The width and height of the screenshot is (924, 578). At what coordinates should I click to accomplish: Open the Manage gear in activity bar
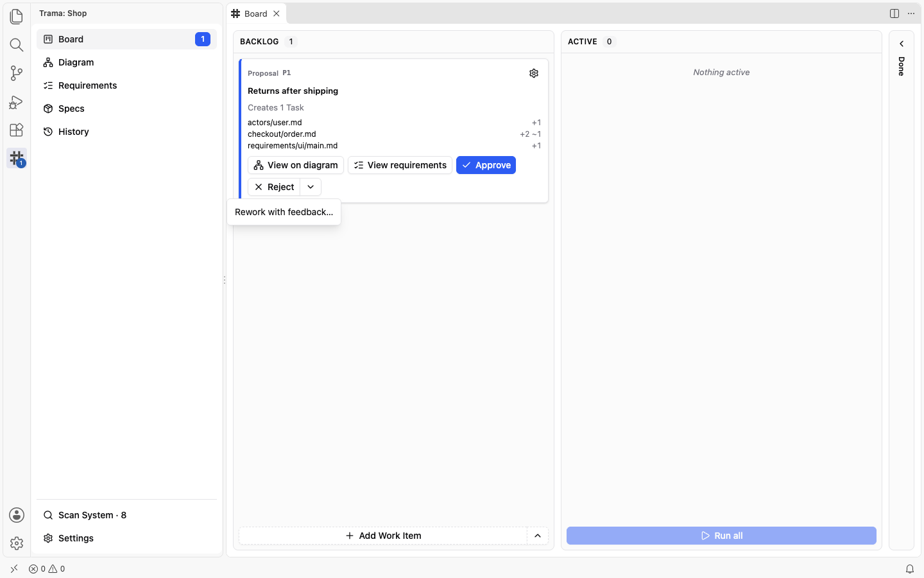[x=17, y=543]
